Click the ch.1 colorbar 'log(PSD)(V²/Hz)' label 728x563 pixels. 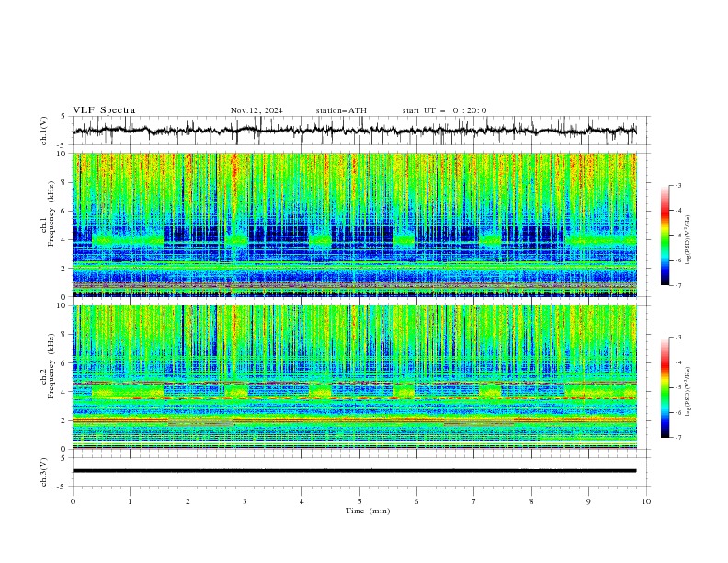[x=688, y=240]
